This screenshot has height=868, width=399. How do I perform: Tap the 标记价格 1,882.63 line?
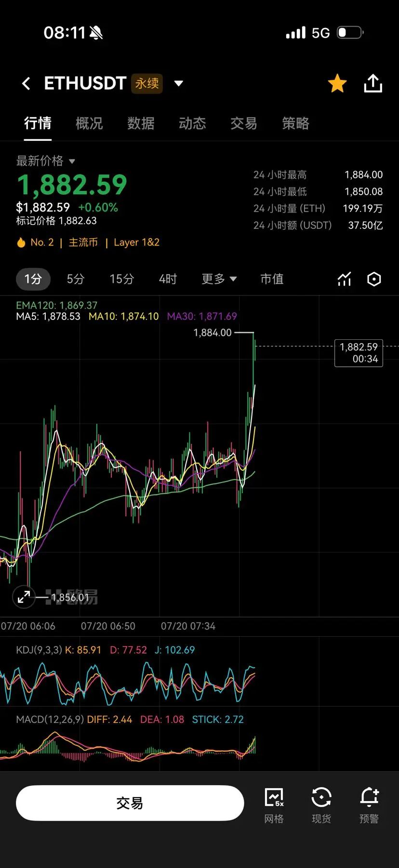point(56,221)
